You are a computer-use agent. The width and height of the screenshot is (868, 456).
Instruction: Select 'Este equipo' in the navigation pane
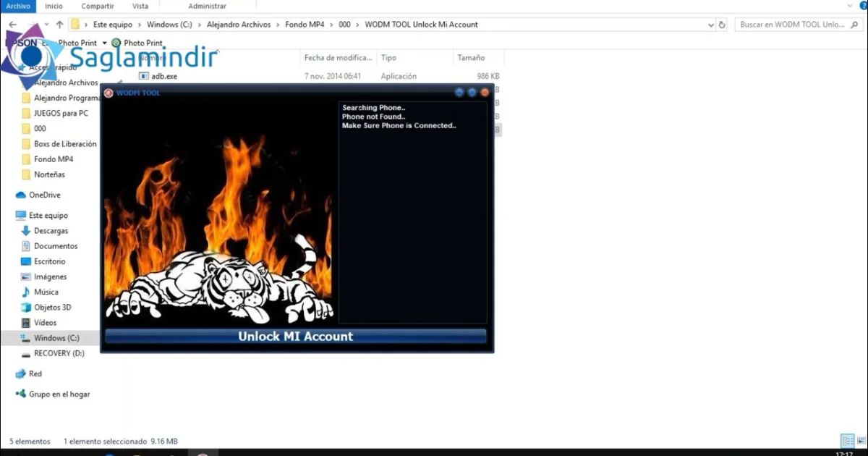click(48, 216)
